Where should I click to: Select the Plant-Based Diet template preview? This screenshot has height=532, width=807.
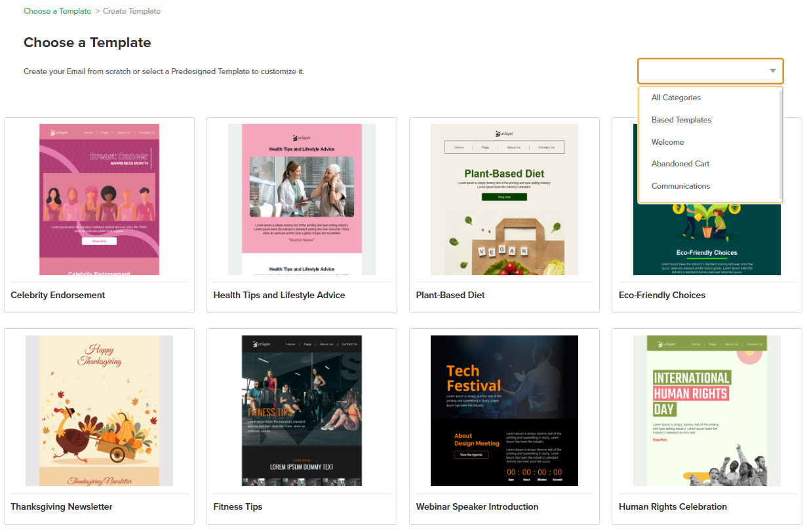click(x=504, y=199)
